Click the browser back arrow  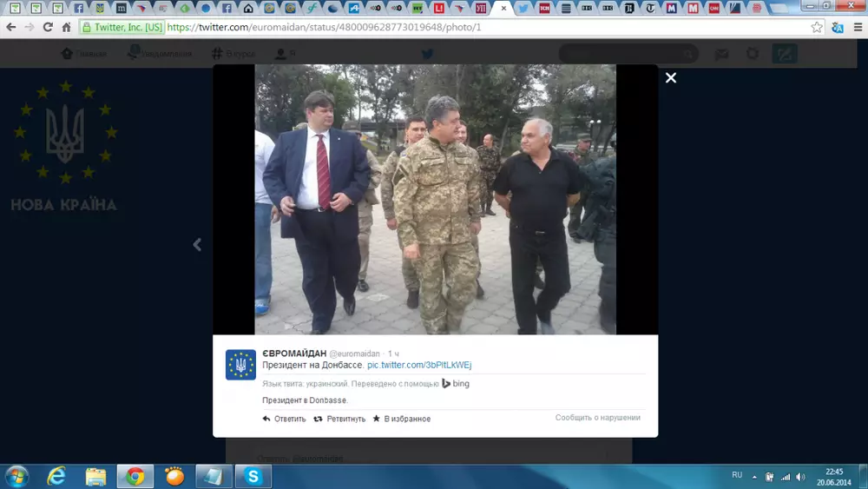tap(11, 27)
